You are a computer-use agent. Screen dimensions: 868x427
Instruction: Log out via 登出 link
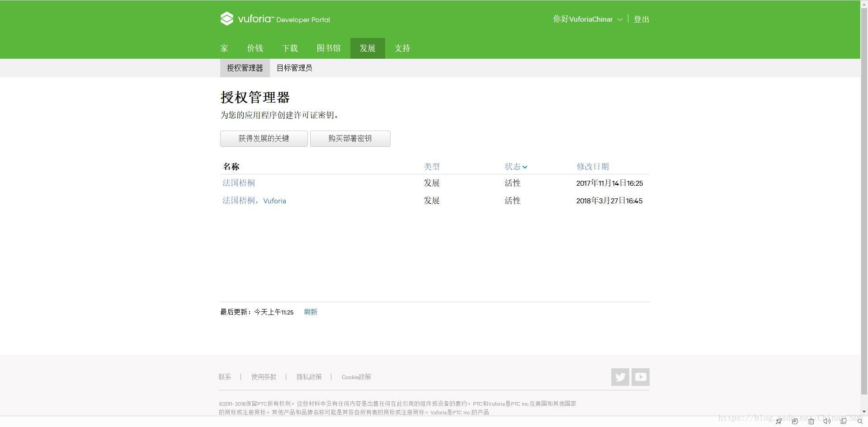click(x=642, y=19)
